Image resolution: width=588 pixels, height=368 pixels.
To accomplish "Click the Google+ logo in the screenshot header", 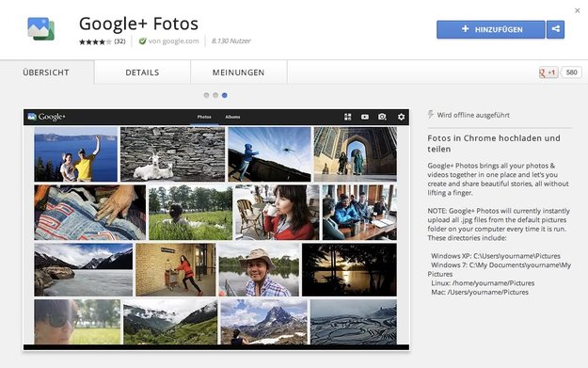I will tap(47, 117).
